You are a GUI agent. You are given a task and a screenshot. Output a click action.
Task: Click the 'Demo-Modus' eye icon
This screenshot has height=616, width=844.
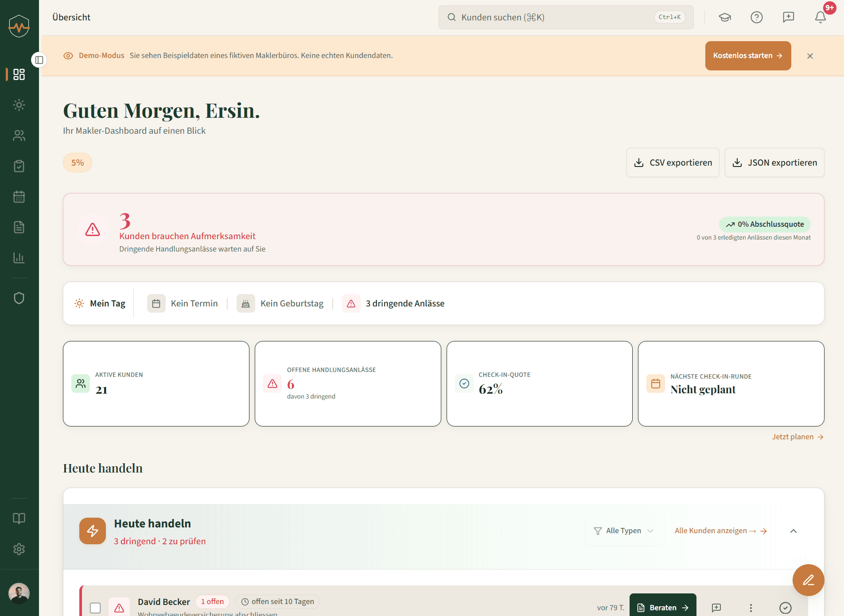[68, 56]
